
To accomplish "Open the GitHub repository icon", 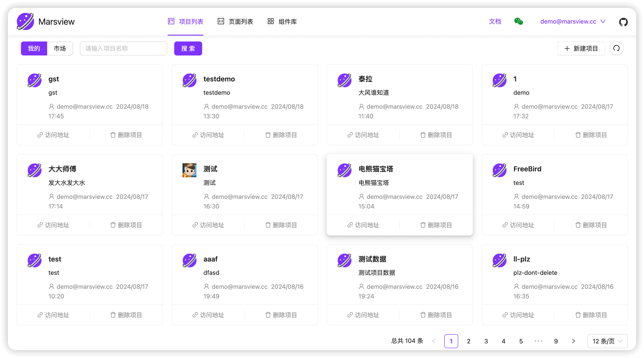I will point(623,22).
